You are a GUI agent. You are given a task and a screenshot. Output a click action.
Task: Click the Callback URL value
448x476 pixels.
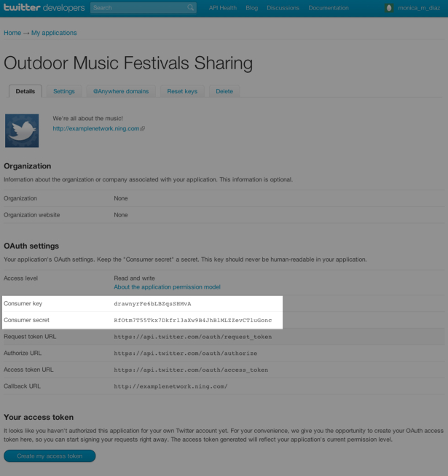click(x=170, y=386)
